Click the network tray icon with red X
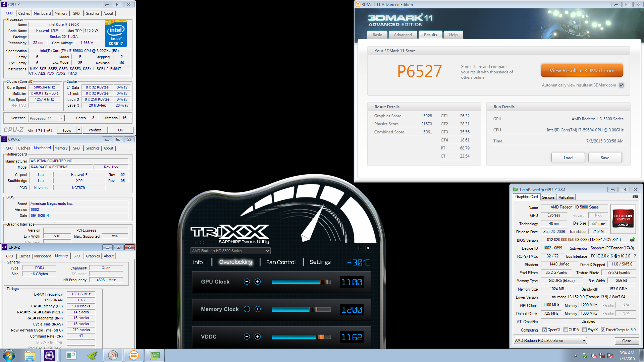This screenshot has width=644, height=362. [x=602, y=356]
